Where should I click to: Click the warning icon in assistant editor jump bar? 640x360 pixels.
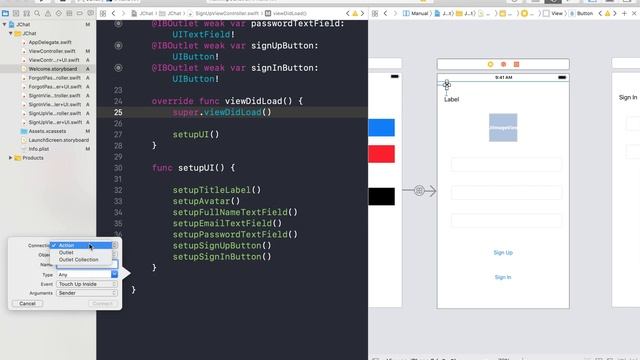[607, 13]
